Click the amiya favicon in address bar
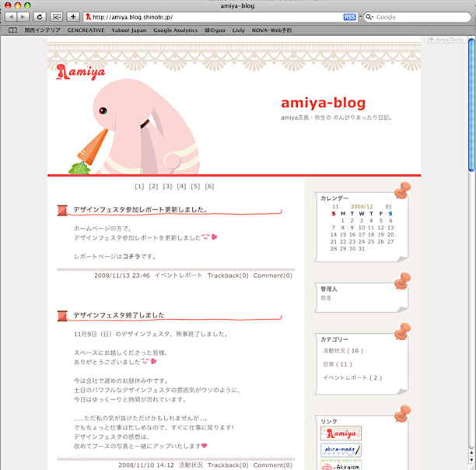The width and height of the screenshot is (476, 470). (89, 16)
